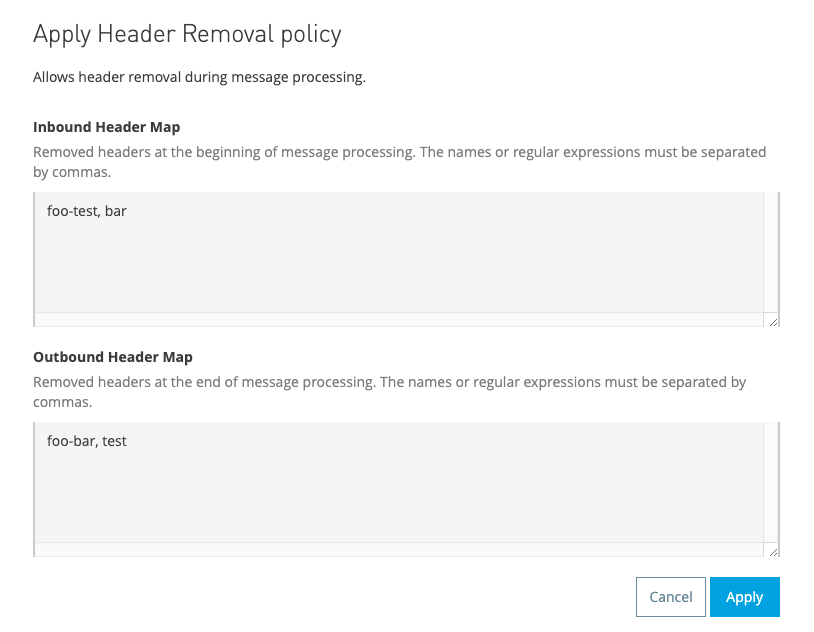Click the 'Inbound Header Map' label
The image size is (814, 632).
(x=106, y=127)
